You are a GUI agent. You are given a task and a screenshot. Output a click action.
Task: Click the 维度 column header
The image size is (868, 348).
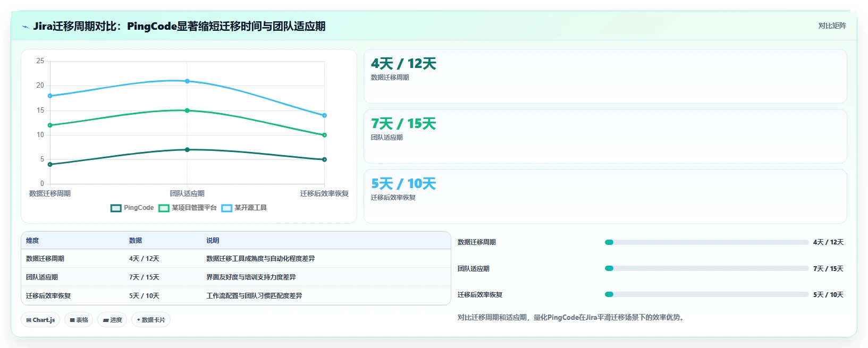coord(32,241)
